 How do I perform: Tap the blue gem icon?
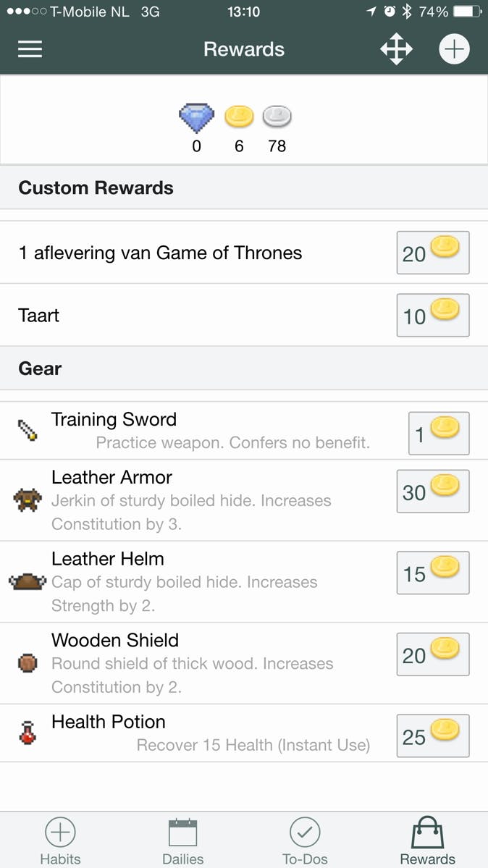[196, 117]
